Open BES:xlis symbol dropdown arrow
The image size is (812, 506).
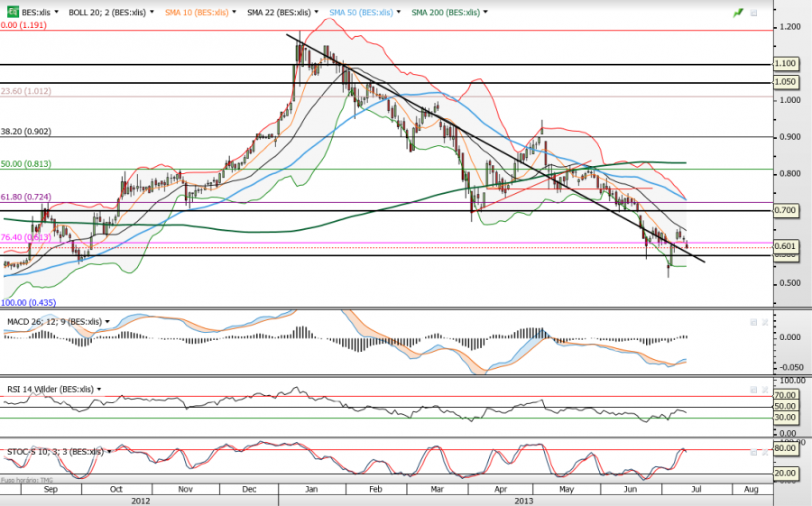point(56,12)
